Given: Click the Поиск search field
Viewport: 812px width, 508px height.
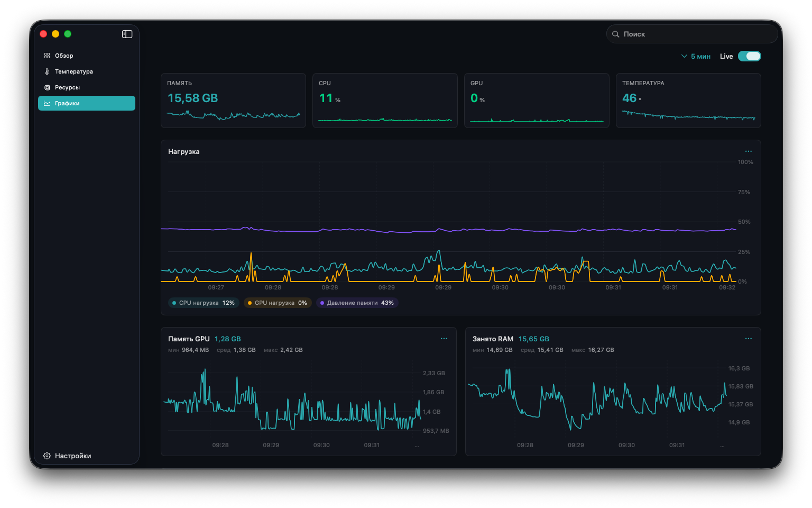Looking at the screenshot, I should (692, 34).
